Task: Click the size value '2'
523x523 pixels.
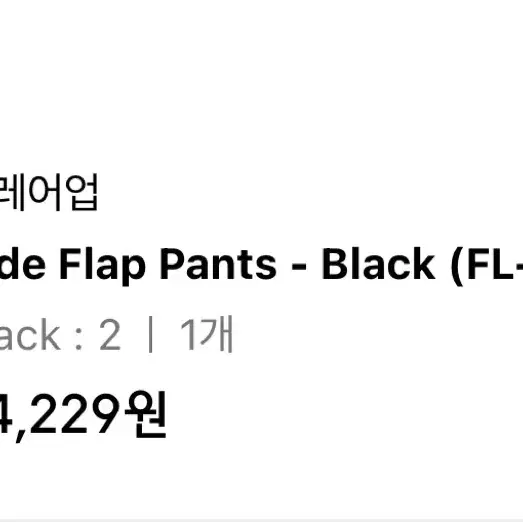Action: (110, 335)
